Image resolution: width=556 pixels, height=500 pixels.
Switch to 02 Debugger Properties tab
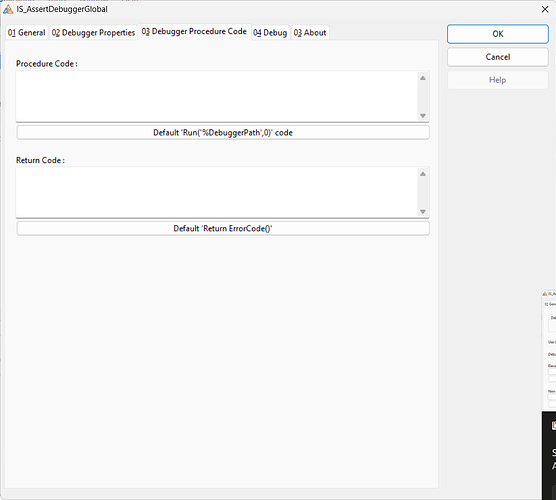coord(93,33)
